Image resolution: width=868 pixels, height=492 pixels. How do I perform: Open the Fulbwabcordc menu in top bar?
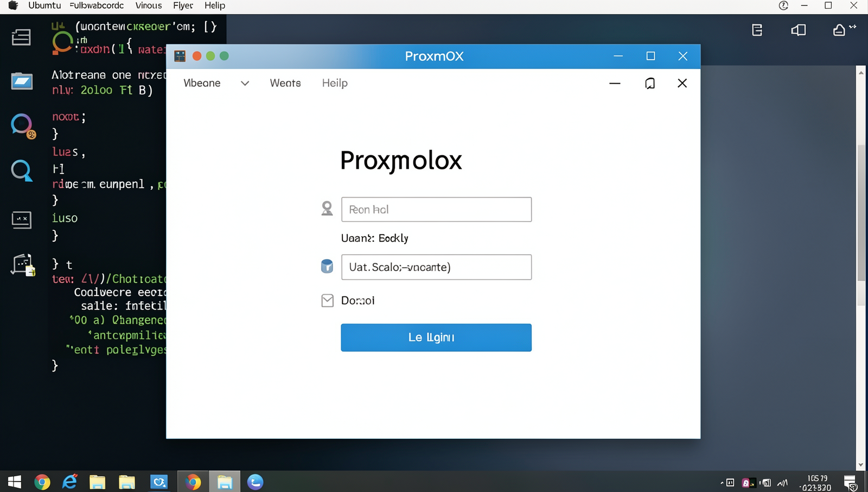click(x=97, y=5)
